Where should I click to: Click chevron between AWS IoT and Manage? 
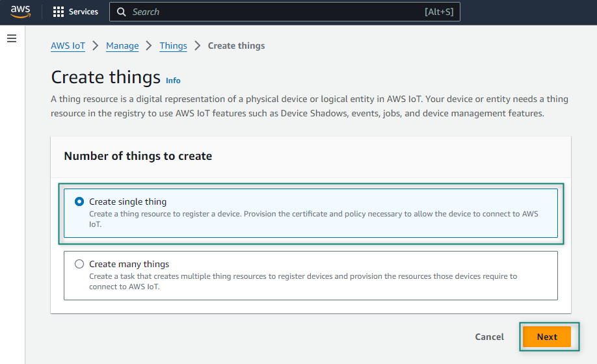click(96, 45)
